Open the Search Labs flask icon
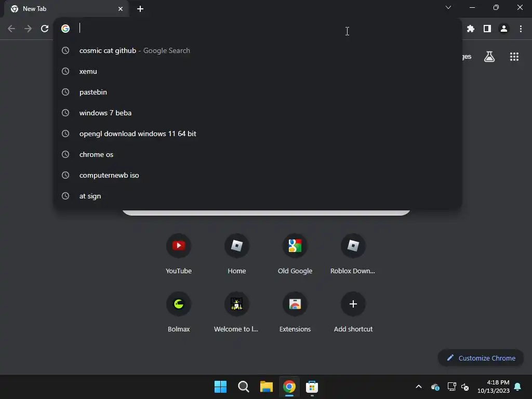 click(489, 57)
